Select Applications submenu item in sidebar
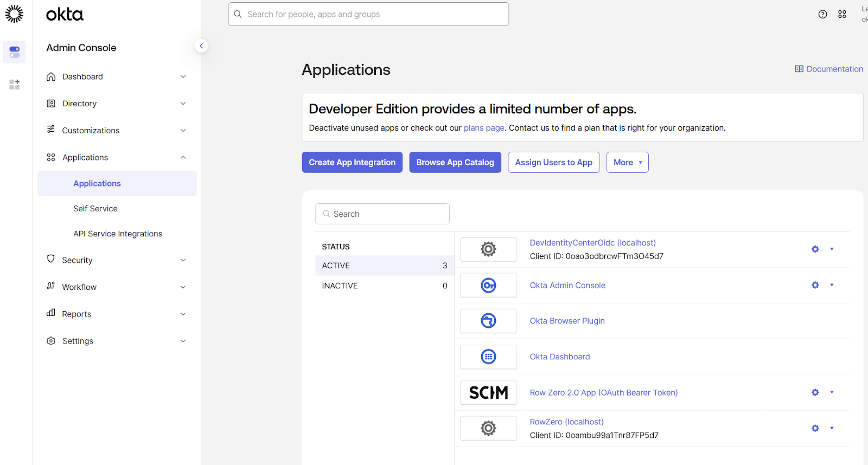The height and width of the screenshot is (465, 868). point(117,183)
